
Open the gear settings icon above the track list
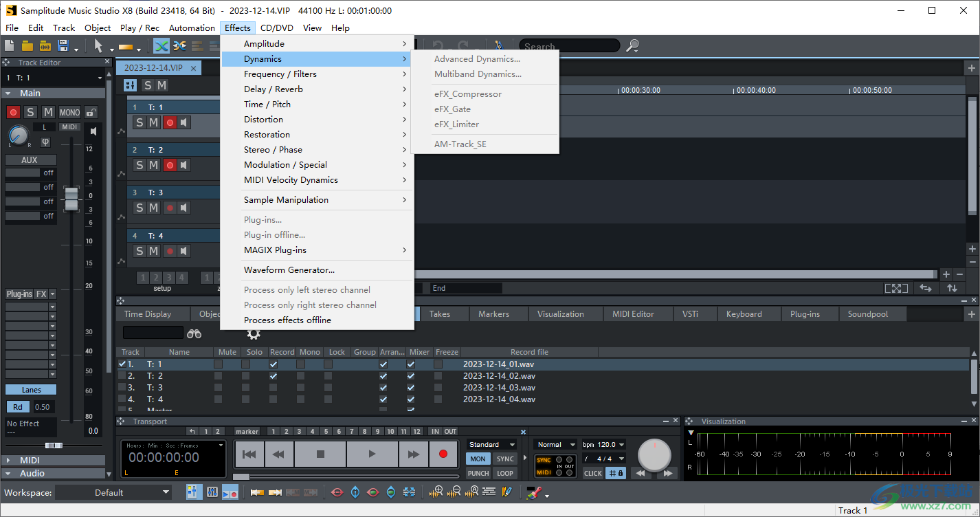point(254,333)
